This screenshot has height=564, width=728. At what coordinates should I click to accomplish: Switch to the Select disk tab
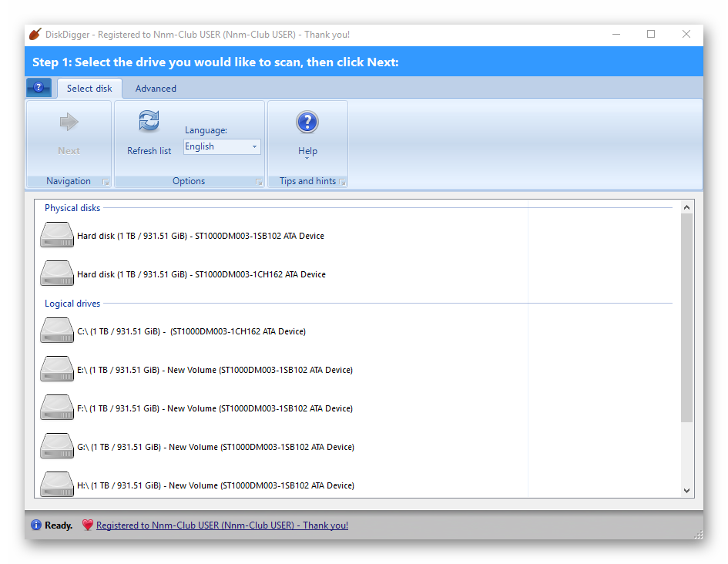coord(89,88)
